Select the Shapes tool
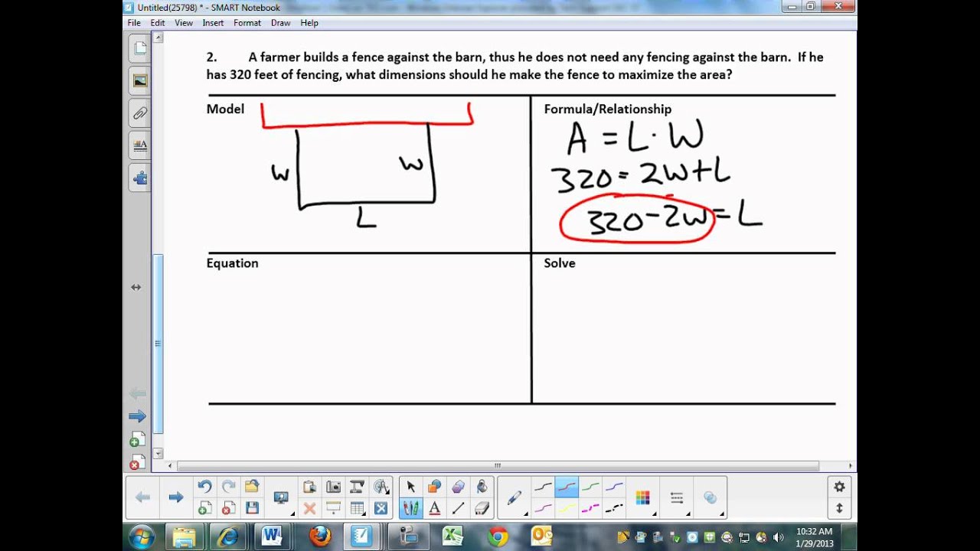This screenshot has width=980, height=551. click(434, 487)
